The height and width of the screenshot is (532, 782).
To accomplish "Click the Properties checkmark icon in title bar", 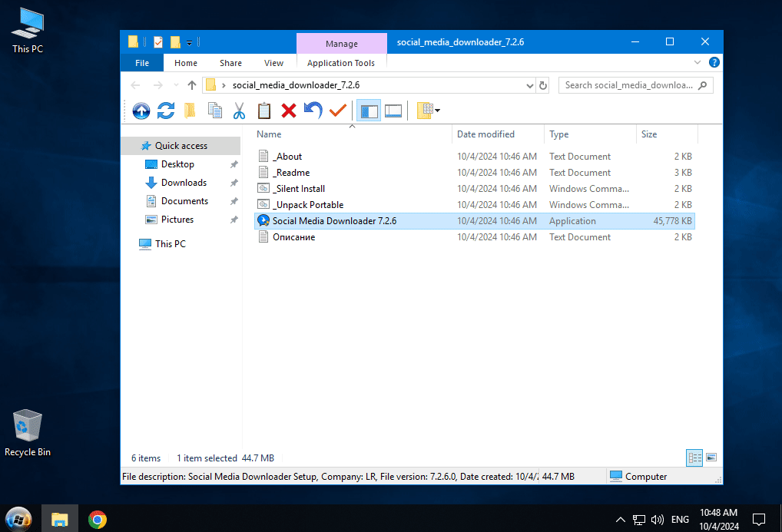I will click(158, 42).
